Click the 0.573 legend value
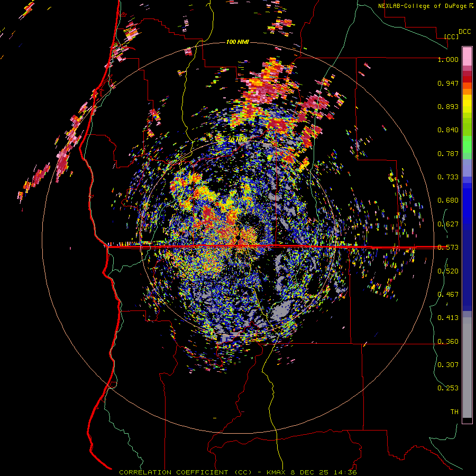The width and height of the screenshot is (476, 476). tap(448, 248)
